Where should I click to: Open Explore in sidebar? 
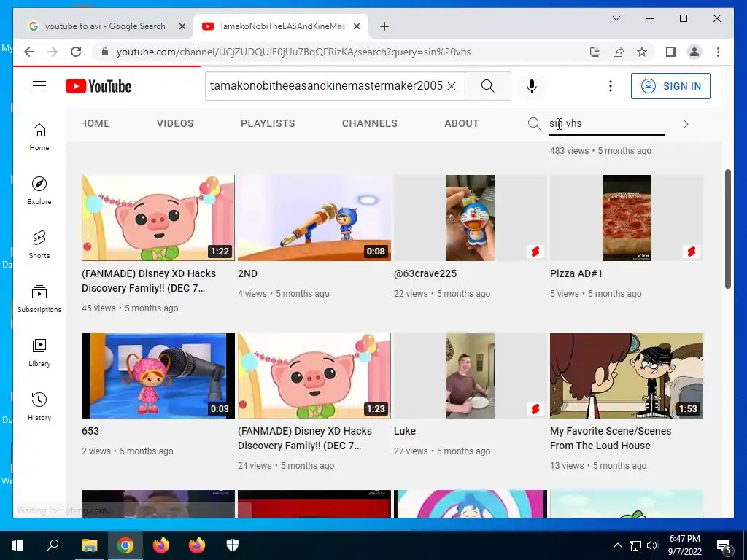[39, 191]
